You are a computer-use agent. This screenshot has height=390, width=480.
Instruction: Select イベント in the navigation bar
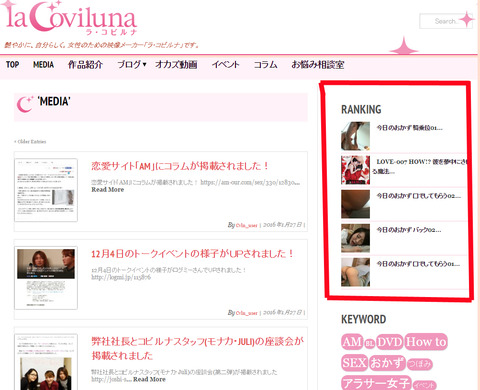226,65
